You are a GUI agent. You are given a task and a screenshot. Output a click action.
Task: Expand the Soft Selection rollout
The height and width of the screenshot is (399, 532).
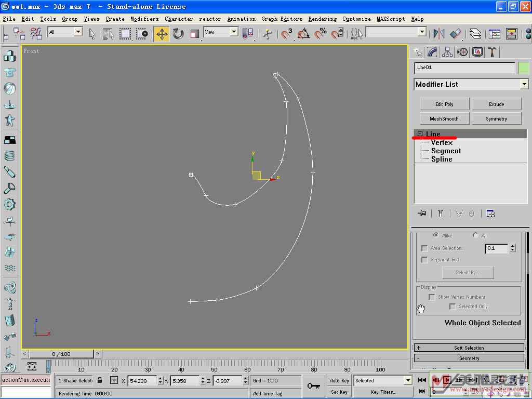[469, 348]
